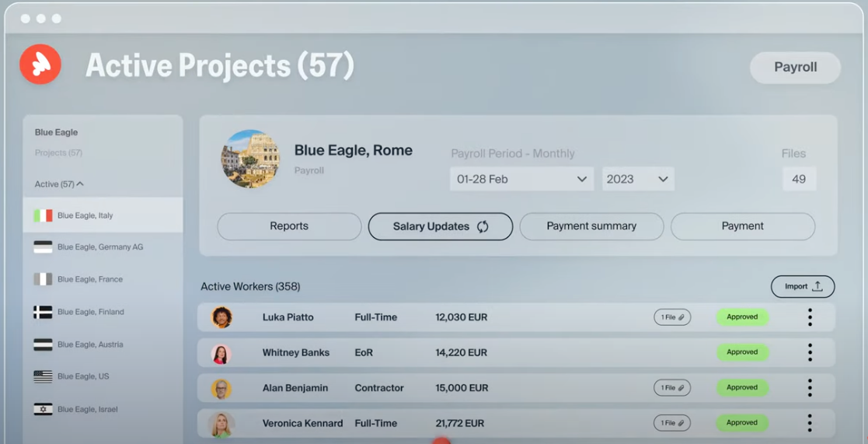Viewport: 868px width, 444px height.
Task: Click the Payroll button at top right
Action: (x=796, y=68)
